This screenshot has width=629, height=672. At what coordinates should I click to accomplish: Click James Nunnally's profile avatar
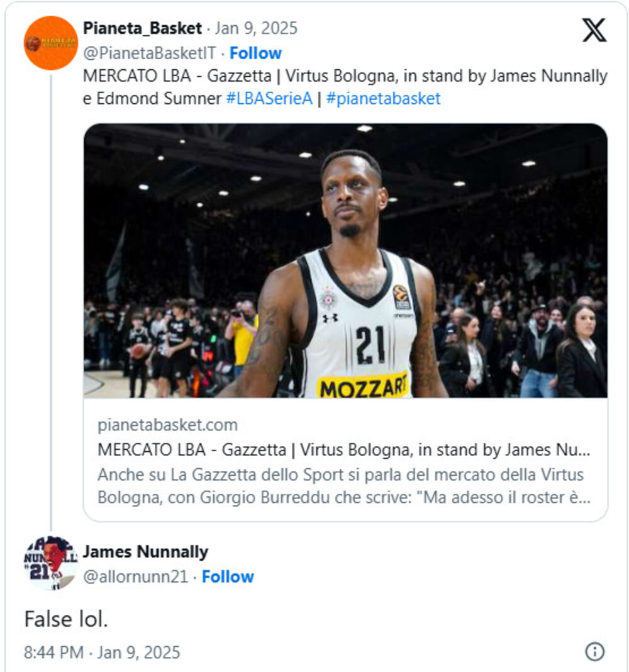(x=50, y=563)
